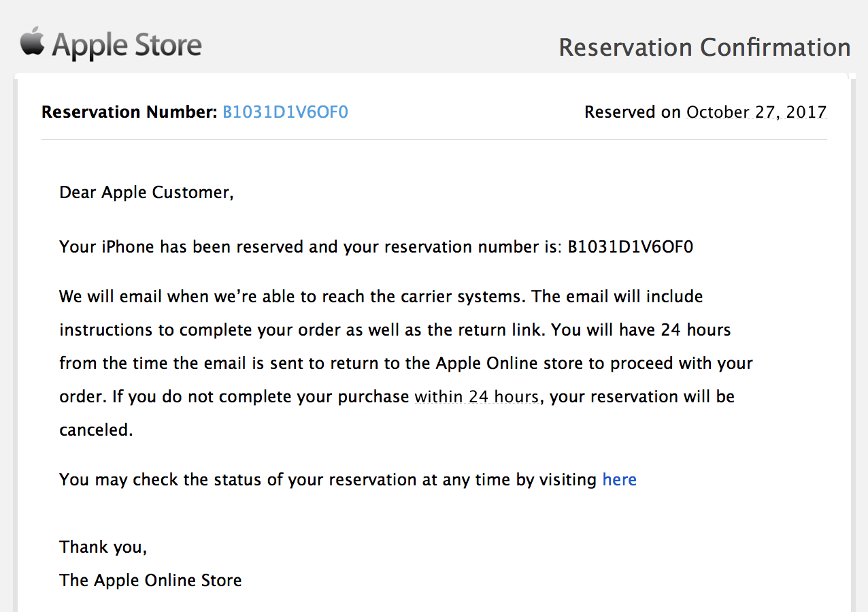Click the line starting "We will email when"
Viewport: 868px width, 612px height.
coord(381,297)
